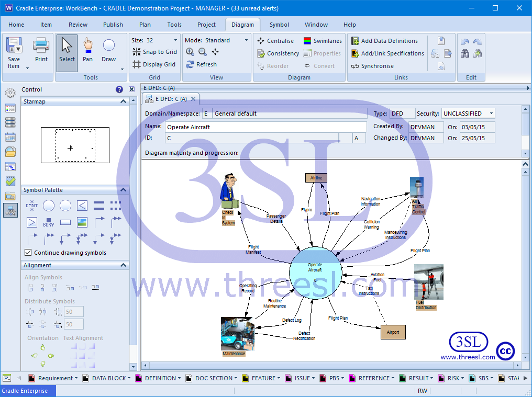Image resolution: width=532 pixels, height=397 pixels.
Task: Click the RESULT button in bottom bar
Action: [x=416, y=378]
